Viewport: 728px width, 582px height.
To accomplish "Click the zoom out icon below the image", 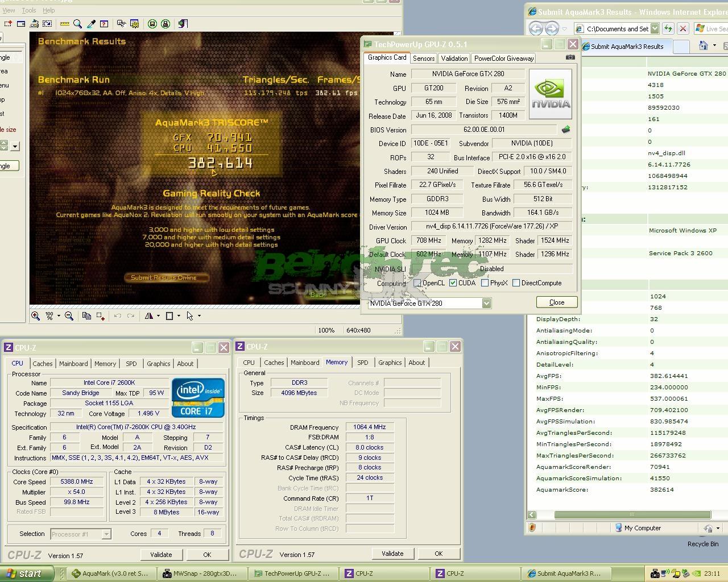I will tap(69, 316).
